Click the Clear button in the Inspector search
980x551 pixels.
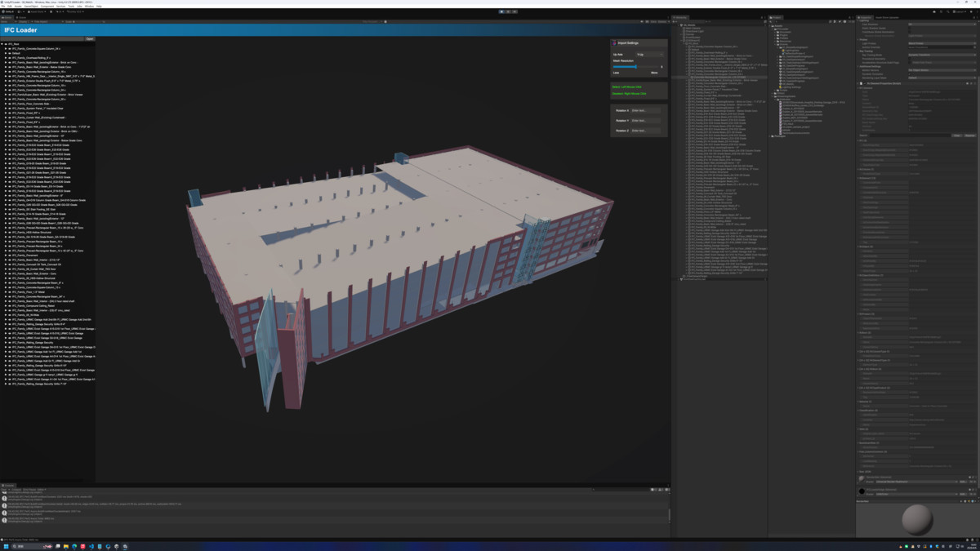tap(957, 136)
